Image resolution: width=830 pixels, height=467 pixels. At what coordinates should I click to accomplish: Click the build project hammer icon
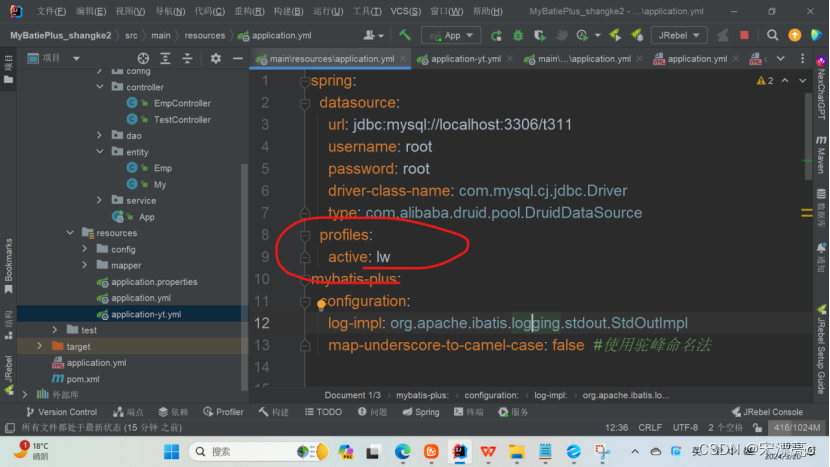point(405,35)
